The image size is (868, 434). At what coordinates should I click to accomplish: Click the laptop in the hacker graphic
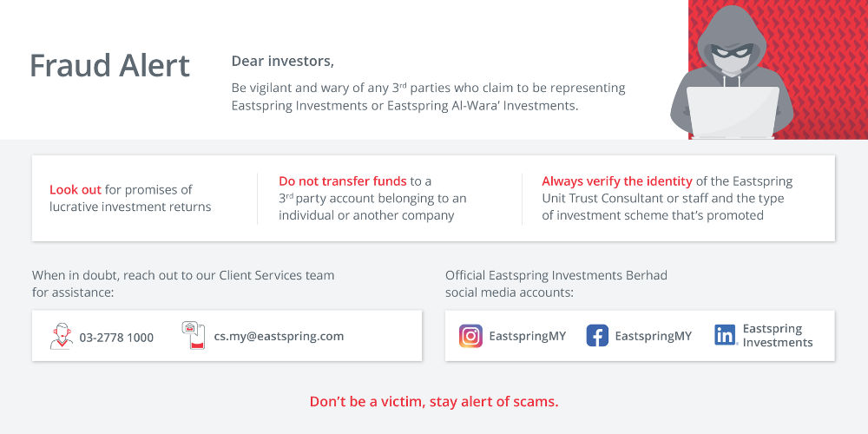(733, 112)
